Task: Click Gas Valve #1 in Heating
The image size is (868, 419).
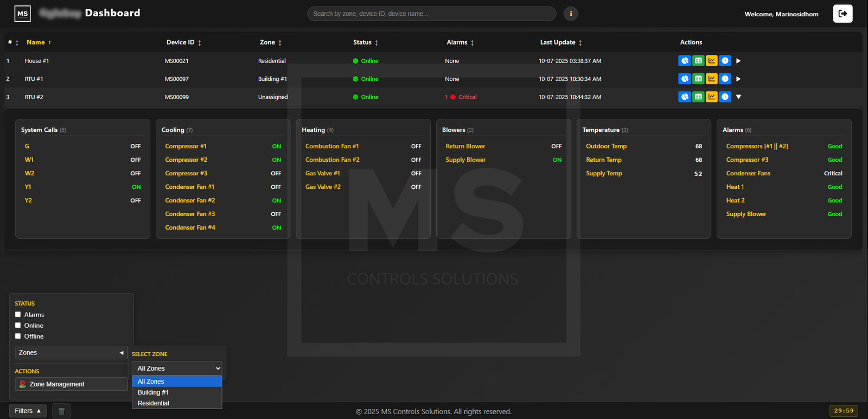Action: coord(322,173)
